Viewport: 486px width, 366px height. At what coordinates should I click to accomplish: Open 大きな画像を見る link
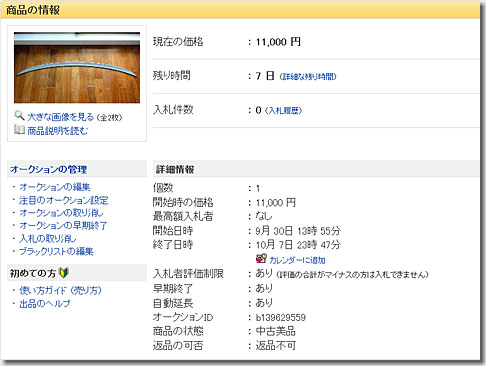(61, 117)
